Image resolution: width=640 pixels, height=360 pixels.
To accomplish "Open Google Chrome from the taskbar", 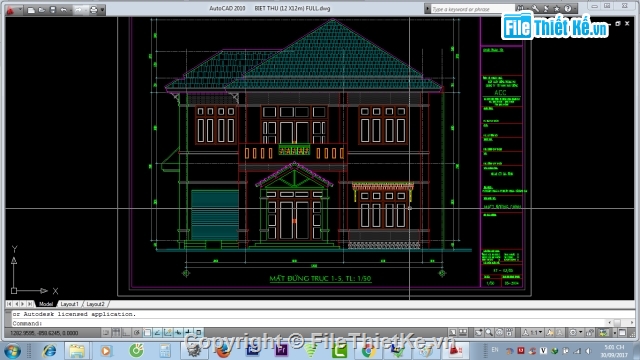I will point(368,350).
